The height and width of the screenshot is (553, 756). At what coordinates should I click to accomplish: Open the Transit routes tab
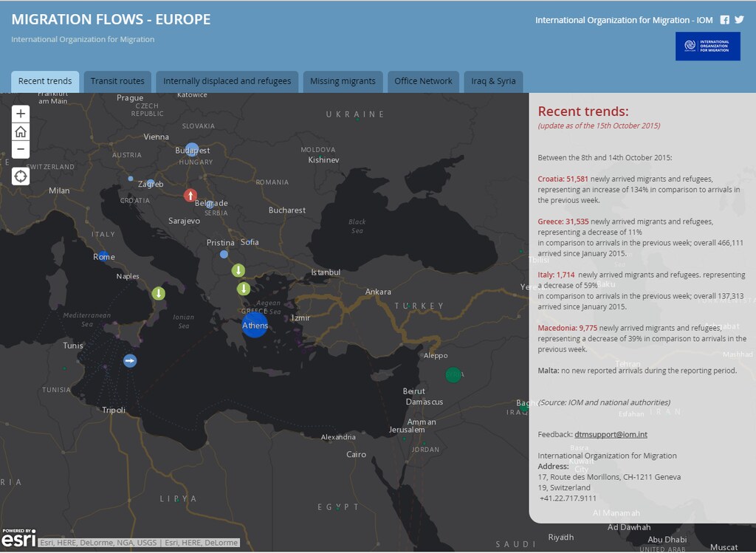click(117, 81)
